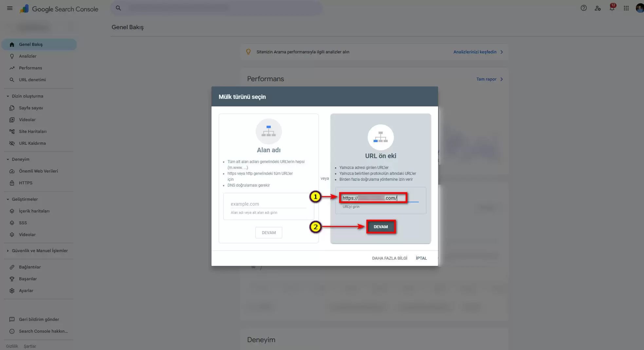Open the property selector dropdown
Image resolution: width=644 pixels, height=350 pixels.
coord(41,28)
